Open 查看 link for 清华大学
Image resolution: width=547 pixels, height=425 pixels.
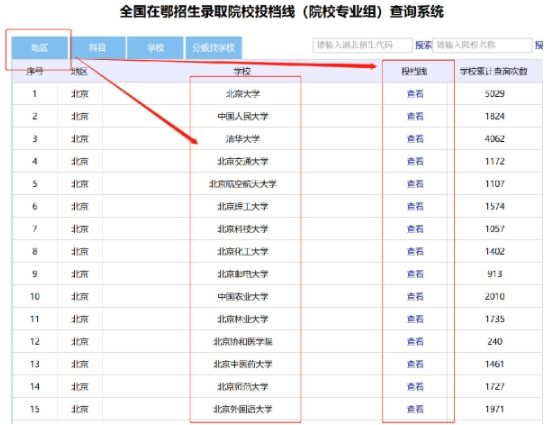[x=415, y=139]
